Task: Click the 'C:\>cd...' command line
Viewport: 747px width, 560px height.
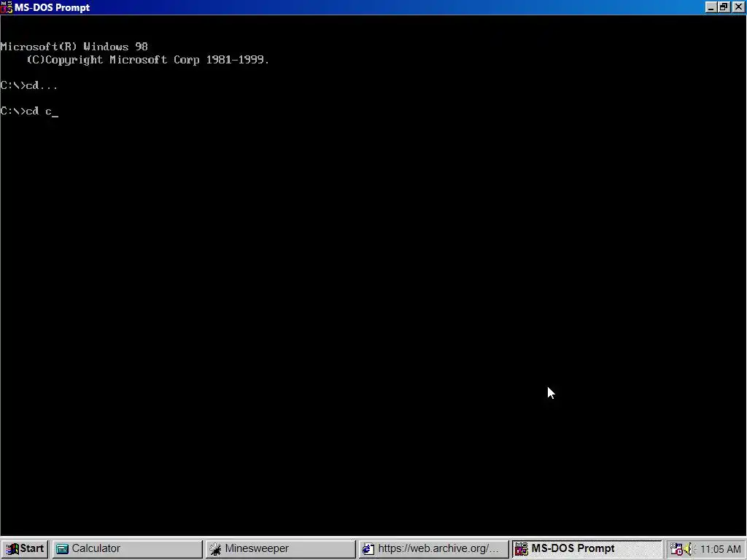Action: [29, 86]
